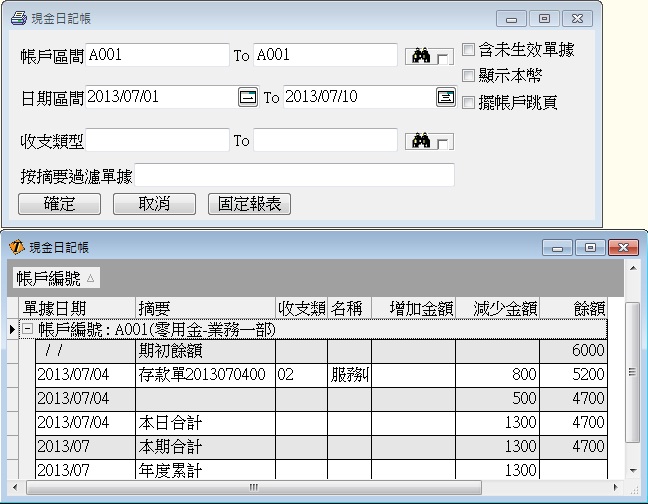This screenshot has height=504, width=648.
Task: Open calendar picker for end date 2013/07/10
Action: 445,98
